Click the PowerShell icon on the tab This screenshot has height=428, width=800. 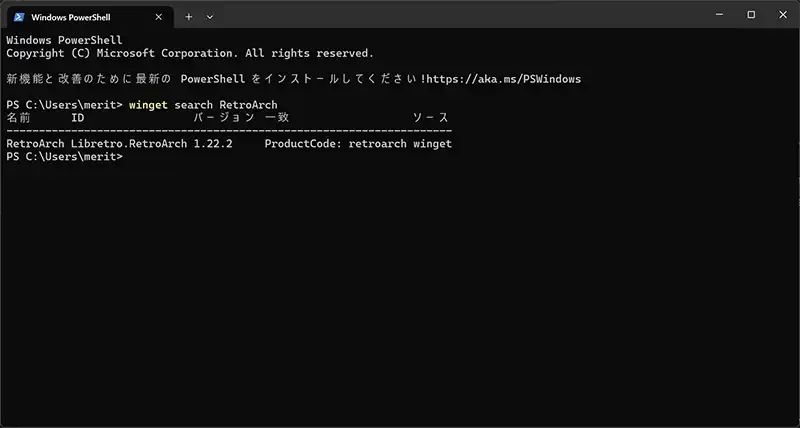pos(19,16)
